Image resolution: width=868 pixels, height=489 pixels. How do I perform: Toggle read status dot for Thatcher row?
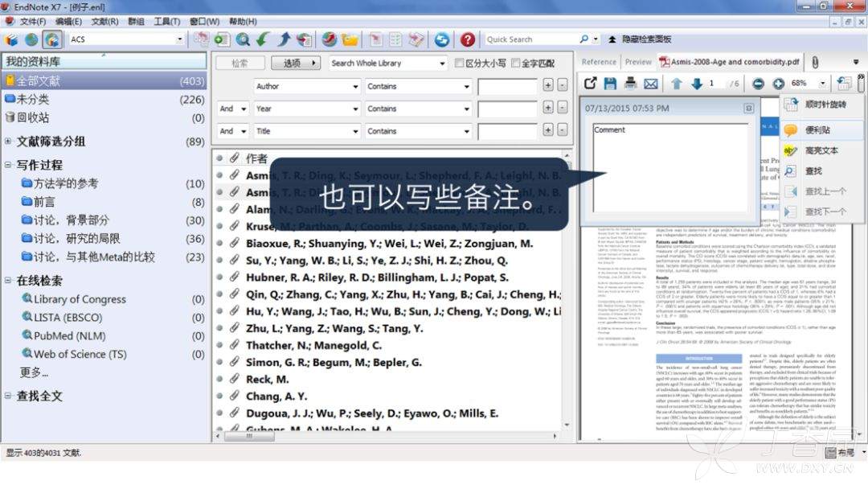[x=219, y=345]
